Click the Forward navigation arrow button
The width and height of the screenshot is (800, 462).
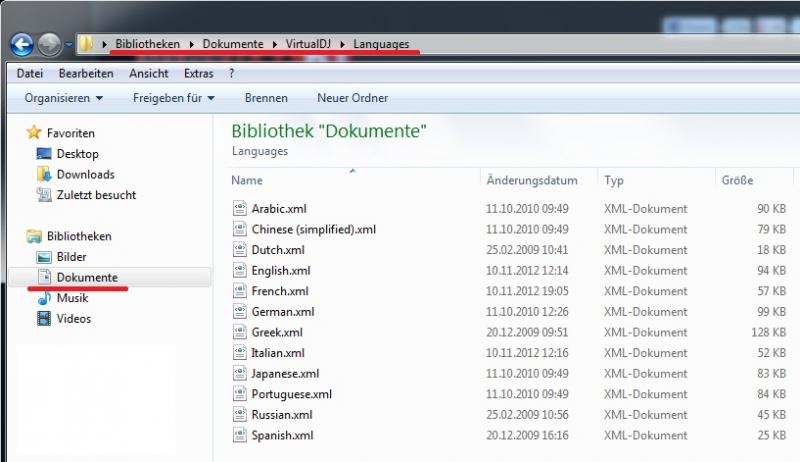(49, 44)
